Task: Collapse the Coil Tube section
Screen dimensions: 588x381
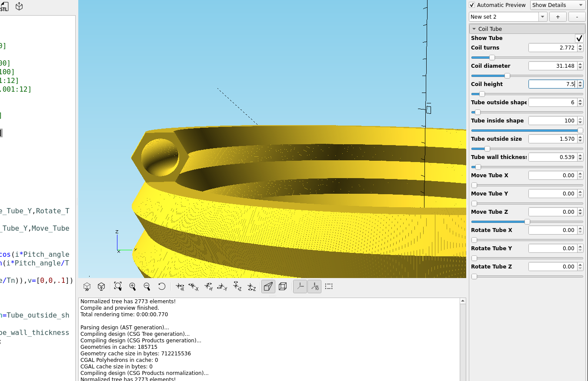Action: coord(474,29)
